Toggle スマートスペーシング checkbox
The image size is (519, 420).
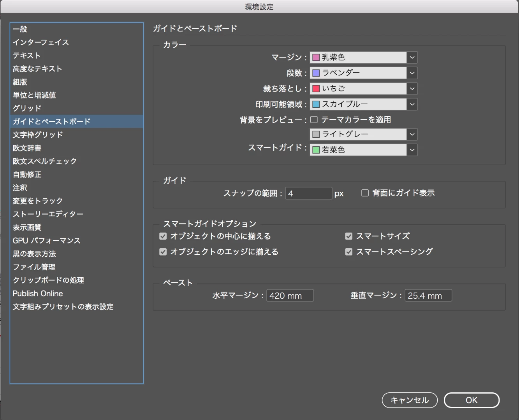pos(349,252)
